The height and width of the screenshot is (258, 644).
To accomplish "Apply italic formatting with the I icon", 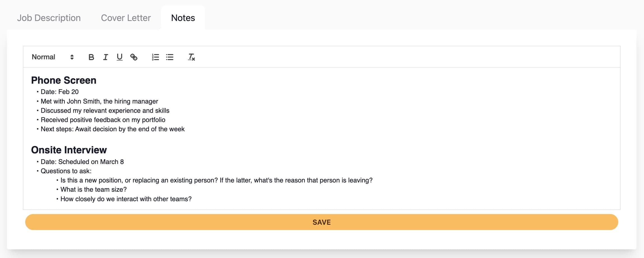I will click(x=105, y=57).
